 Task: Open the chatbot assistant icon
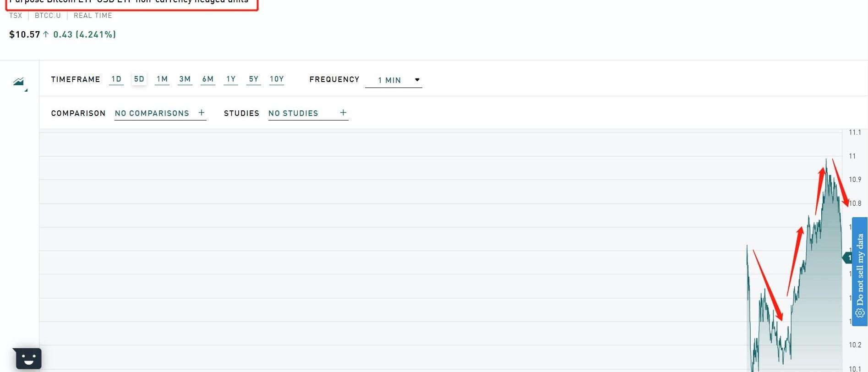(28, 358)
